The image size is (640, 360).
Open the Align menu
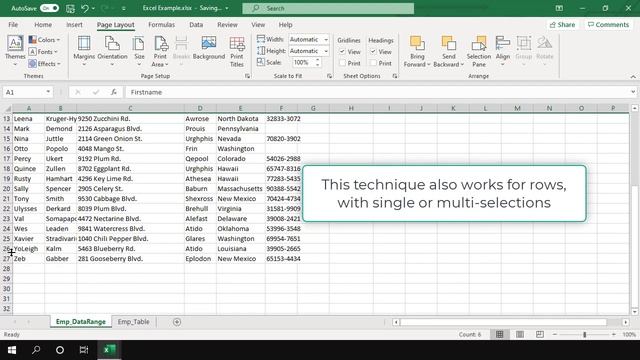(x=502, y=51)
